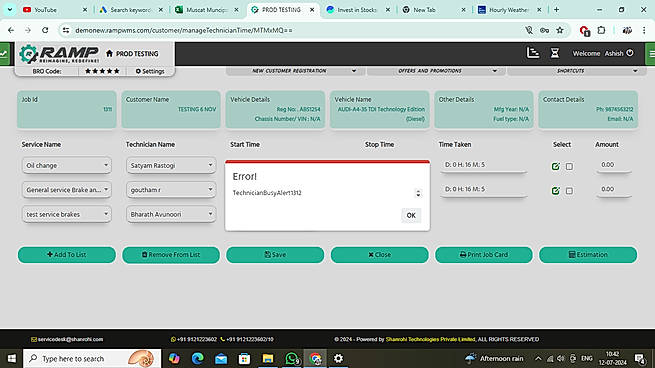Open Windows Settings gear on taskbar
This screenshot has width=655, height=368.
click(x=338, y=358)
